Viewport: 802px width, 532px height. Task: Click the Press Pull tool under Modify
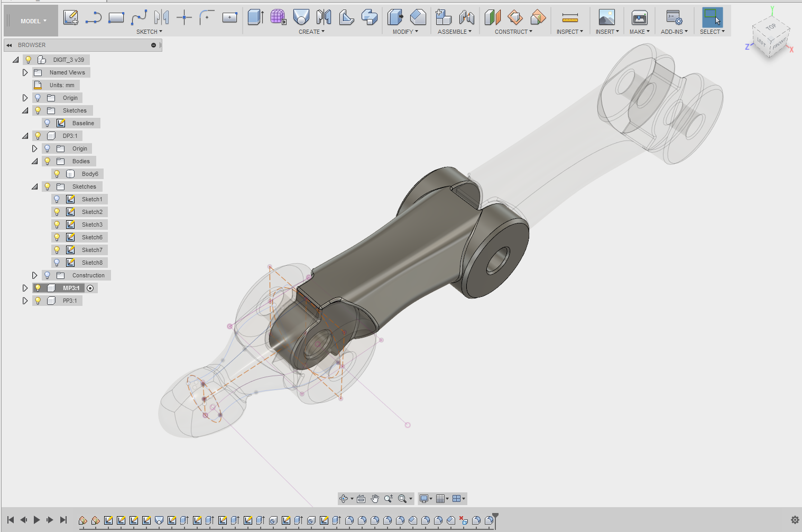click(395, 17)
